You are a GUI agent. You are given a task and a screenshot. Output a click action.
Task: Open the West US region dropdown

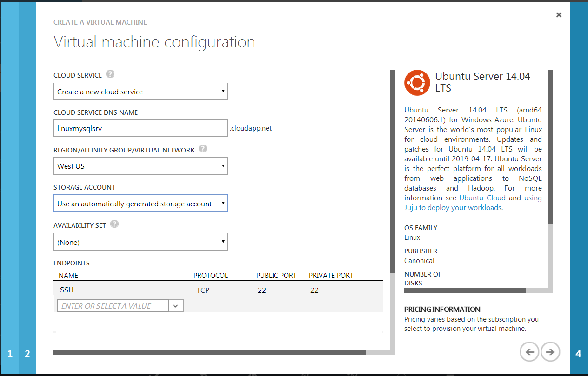point(140,166)
